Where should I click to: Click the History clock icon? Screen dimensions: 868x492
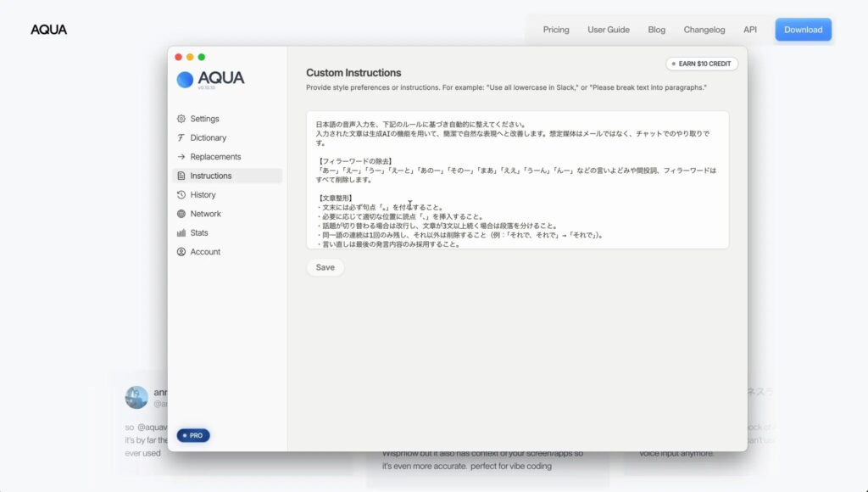click(x=181, y=195)
